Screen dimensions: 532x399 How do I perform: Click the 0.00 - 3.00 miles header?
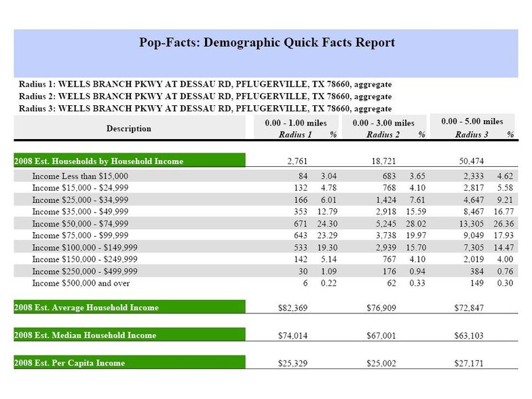click(x=383, y=123)
